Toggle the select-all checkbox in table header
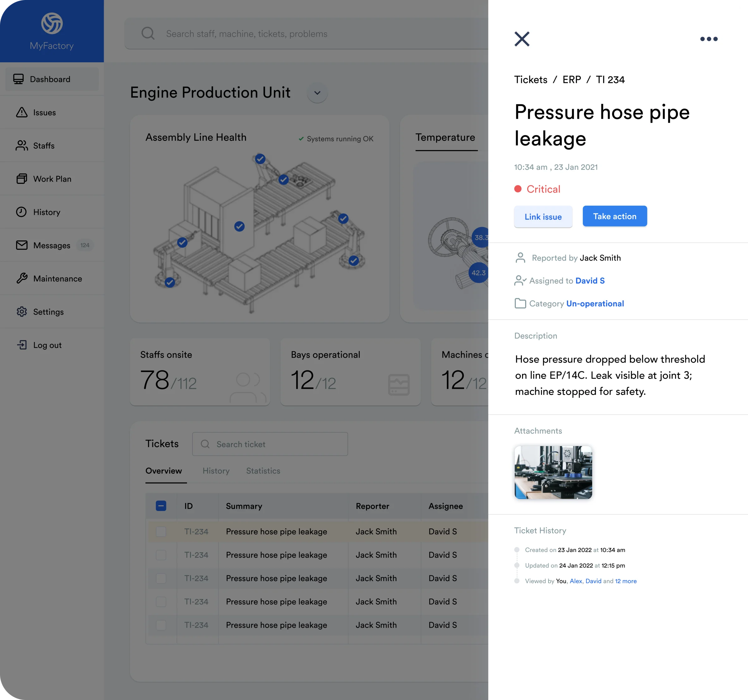Viewport: 748px width, 700px height. tap(161, 506)
